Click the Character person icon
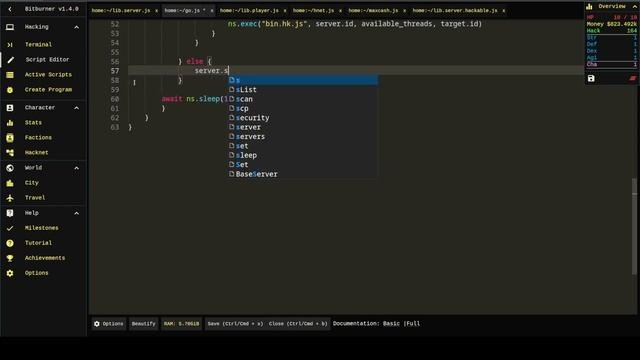Viewport: 640px width, 360px height. pos(10,108)
